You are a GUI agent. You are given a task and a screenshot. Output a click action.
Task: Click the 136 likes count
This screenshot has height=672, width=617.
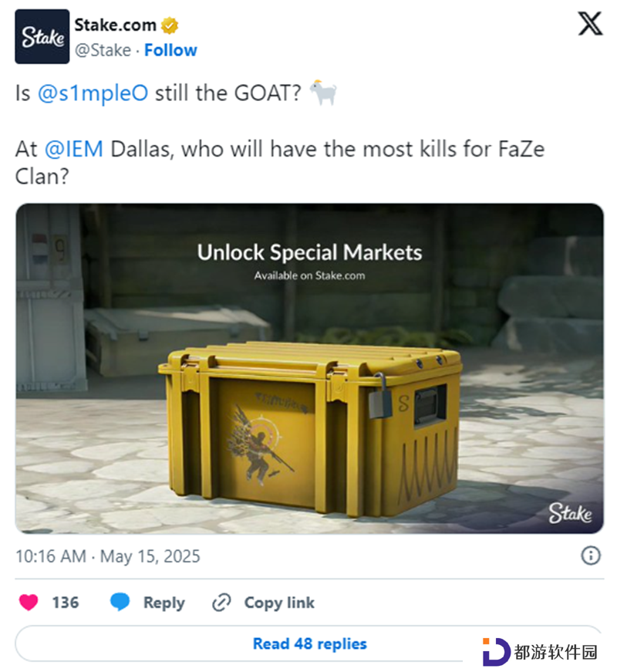tap(66, 603)
